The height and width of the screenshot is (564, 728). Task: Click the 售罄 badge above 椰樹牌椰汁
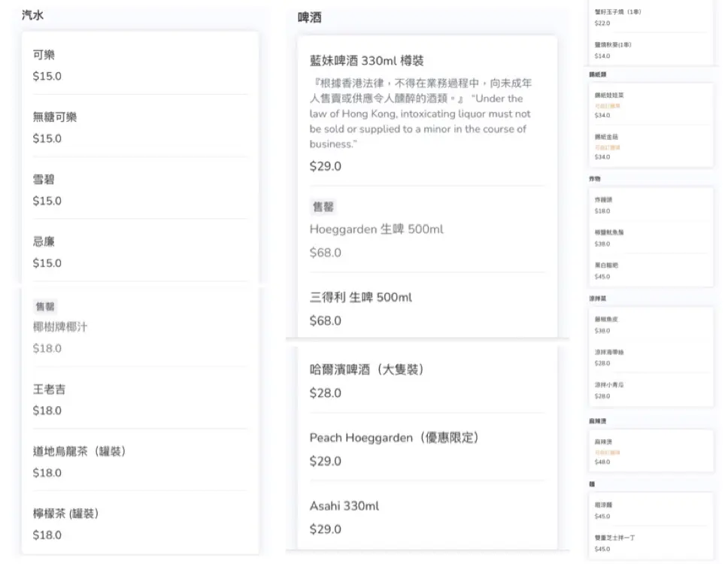click(x=45, y=307)
